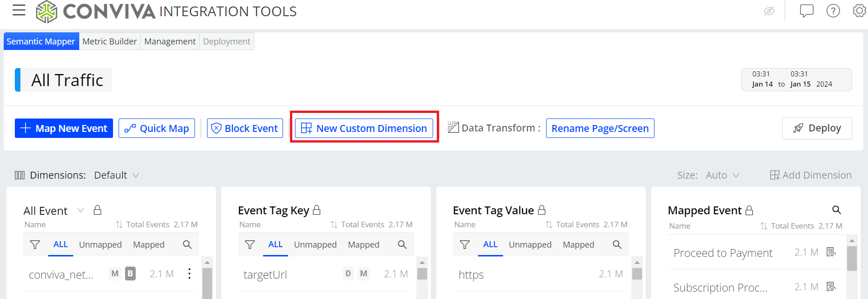Image resolution: width=868 pixels, height=299 pixels.
Task: Click the Map New Event button
Action: click(x=64, y=128)
